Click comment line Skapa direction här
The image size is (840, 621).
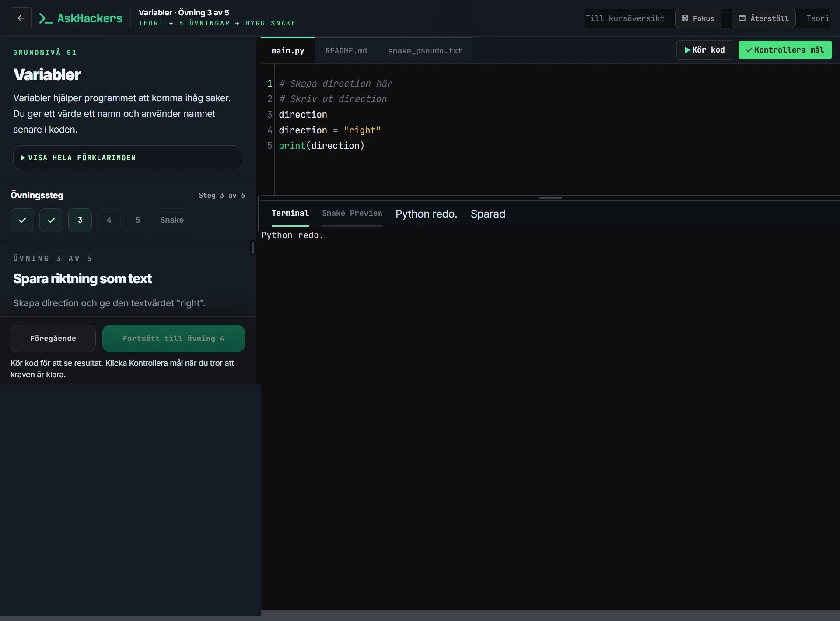click(x=336, y=84)
